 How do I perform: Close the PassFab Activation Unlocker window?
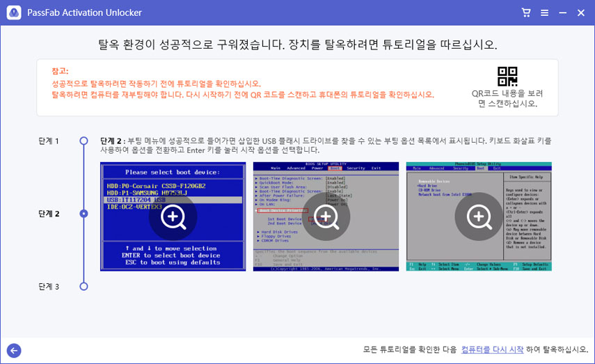pyautogui.click(x=581, y=13)
